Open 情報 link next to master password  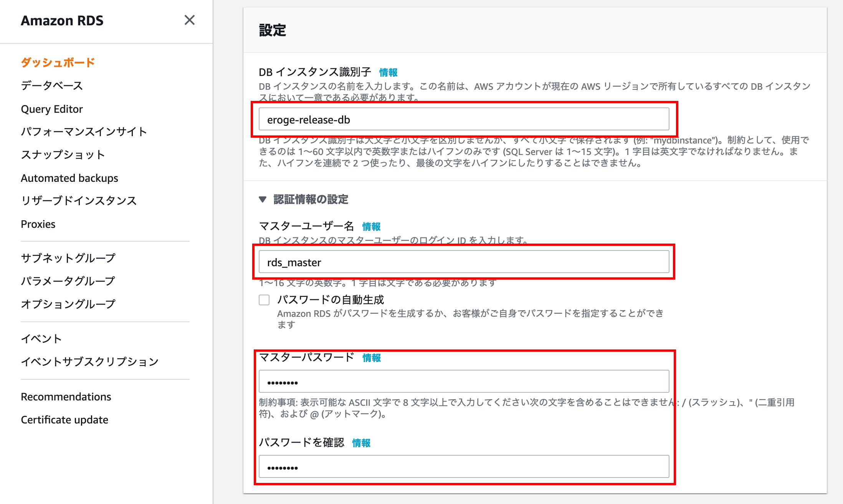point(372,357)
